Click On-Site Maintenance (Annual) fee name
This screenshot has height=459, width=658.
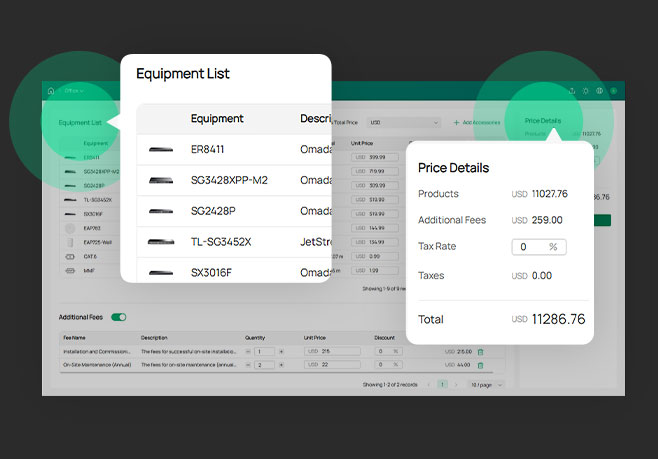(97, 365)
